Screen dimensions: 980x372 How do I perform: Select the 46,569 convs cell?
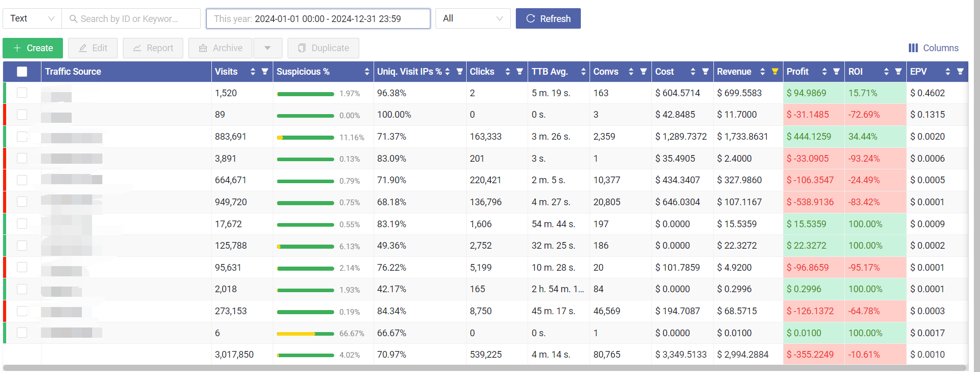pos(621,311)
